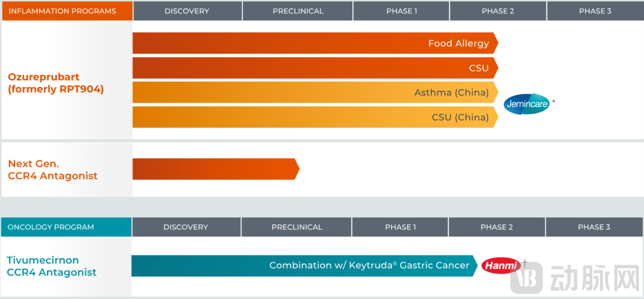Screen dimensions: 644x299
Task: Click the orange CSU progress bar
Action: pyautogui.click(x=315, y=68)
